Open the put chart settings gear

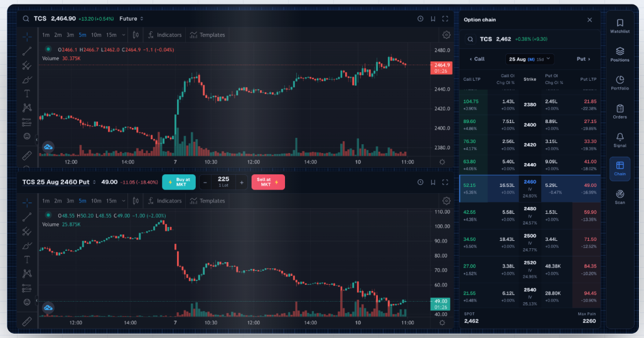coord(446,201)
